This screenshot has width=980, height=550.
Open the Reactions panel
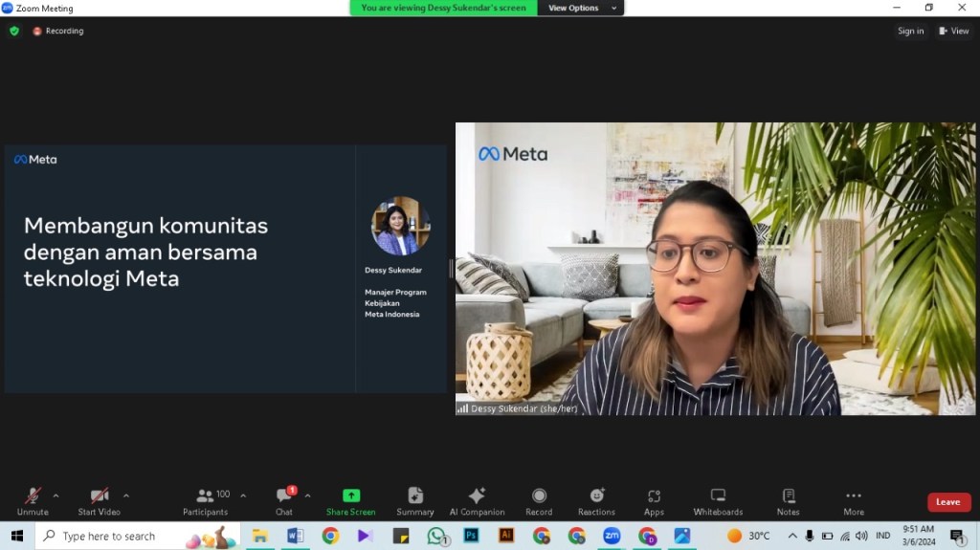point(596,500)
